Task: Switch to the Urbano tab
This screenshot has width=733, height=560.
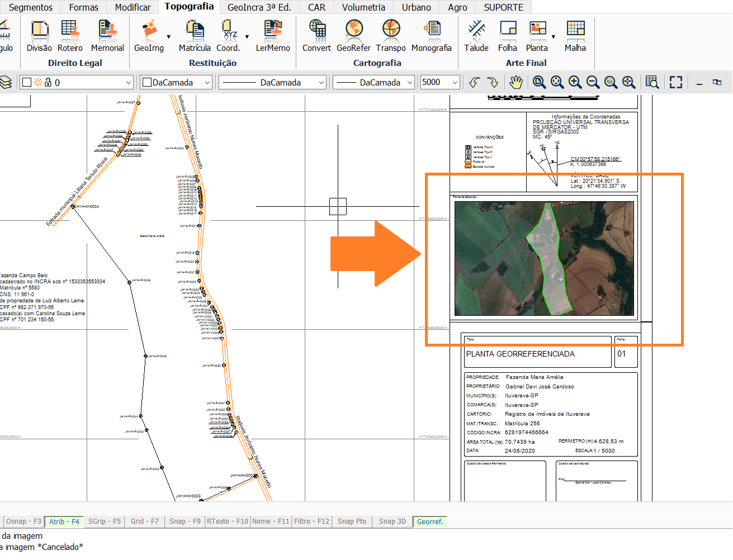Action: [x=417, y=7]
